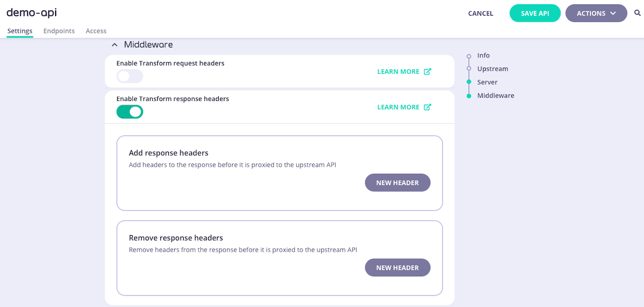Click the external link icon beside second LEARN MORE

pyautogui.click(x=427, y=107)
